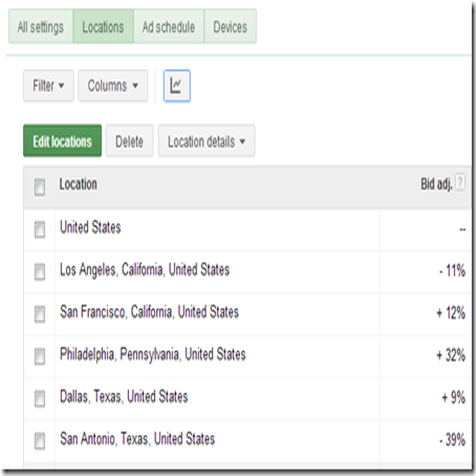Click the Bid adj. help question mark
This screenshot has width=476, height=476.
[460, 182]
